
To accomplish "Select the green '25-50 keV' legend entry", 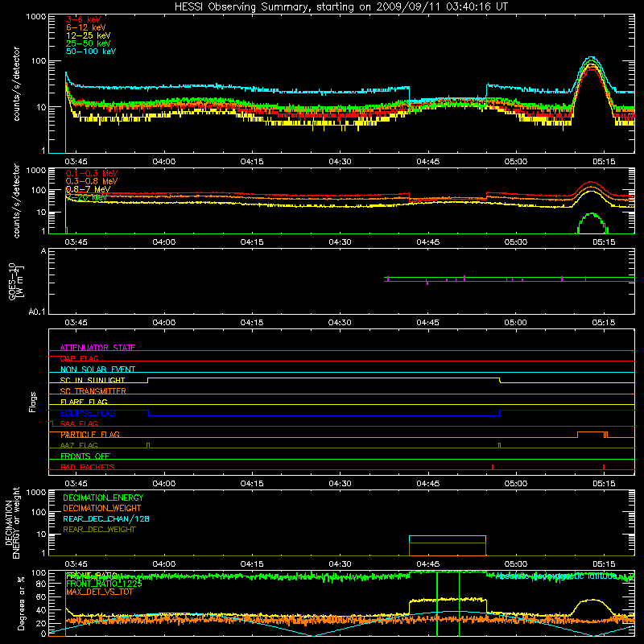I will [x=89, y=43].
